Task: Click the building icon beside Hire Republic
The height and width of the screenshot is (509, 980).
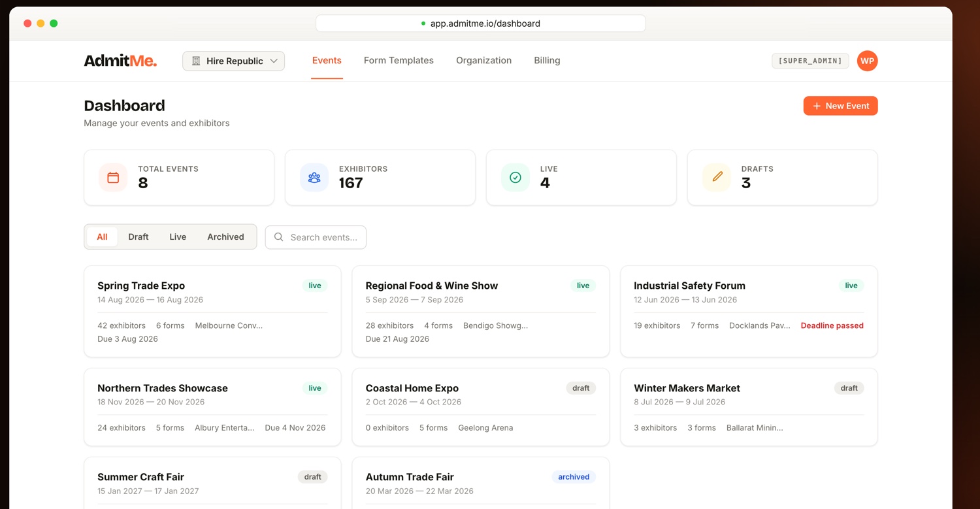Action: [196, 61]
